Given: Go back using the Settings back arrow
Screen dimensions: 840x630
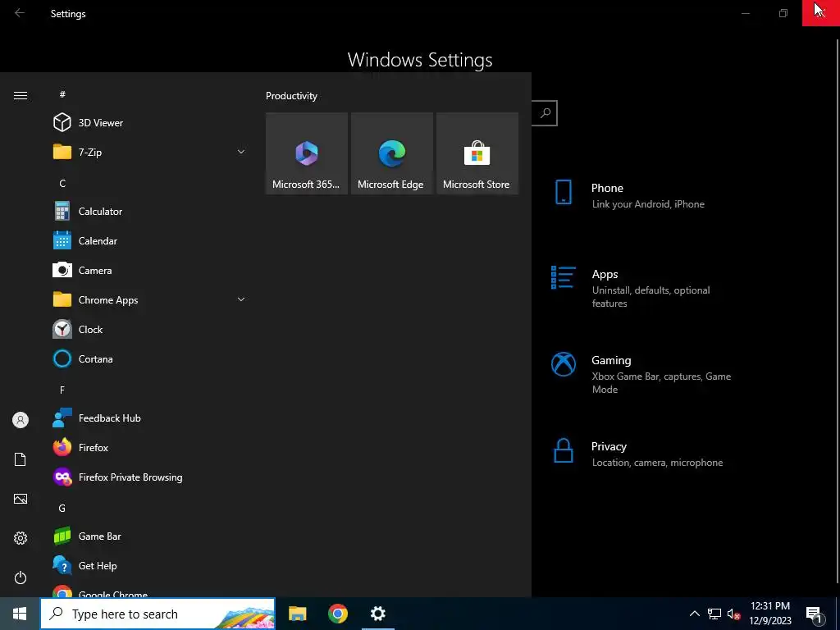Looking at the screenshot, I should [20, 13].
